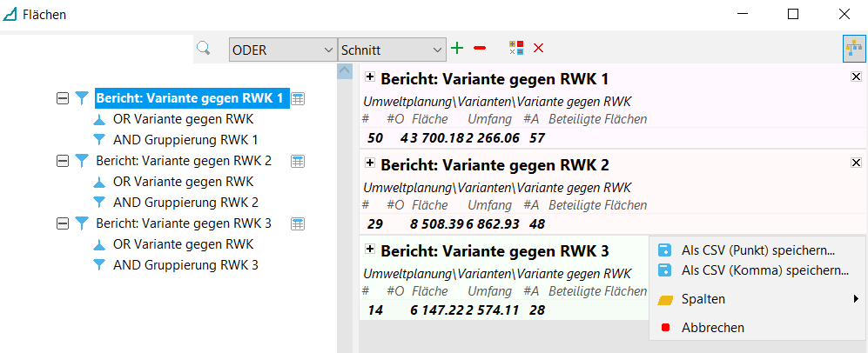Open table icon beside Bericht RWK 1
Image resolution: width=868 pixels, height=353 pixels.
tap(298, 99)
